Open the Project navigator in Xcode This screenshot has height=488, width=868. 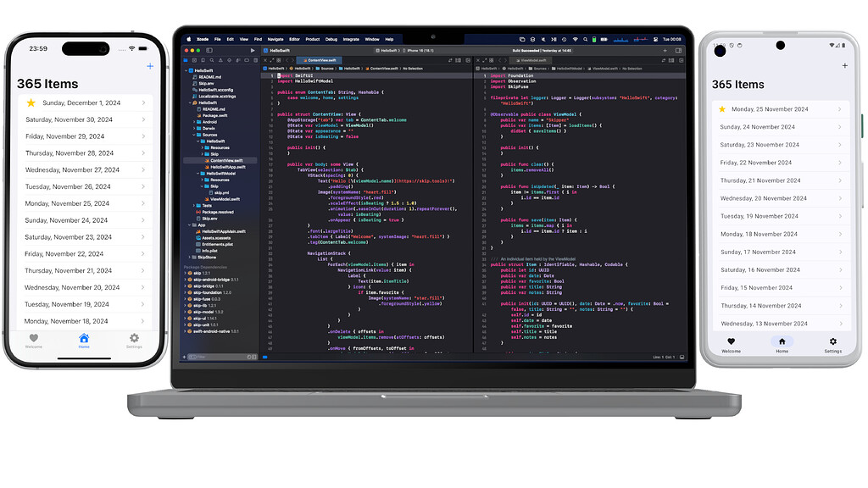[x=186, y=60]
